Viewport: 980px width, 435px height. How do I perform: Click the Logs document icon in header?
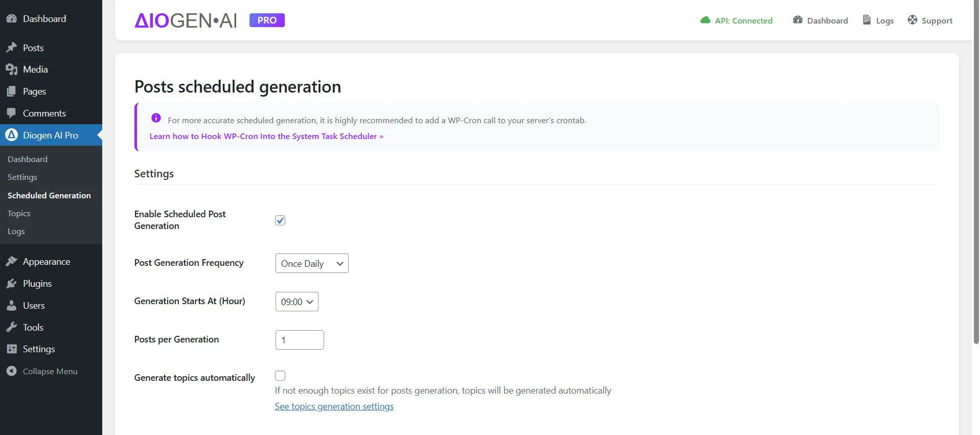867,20
